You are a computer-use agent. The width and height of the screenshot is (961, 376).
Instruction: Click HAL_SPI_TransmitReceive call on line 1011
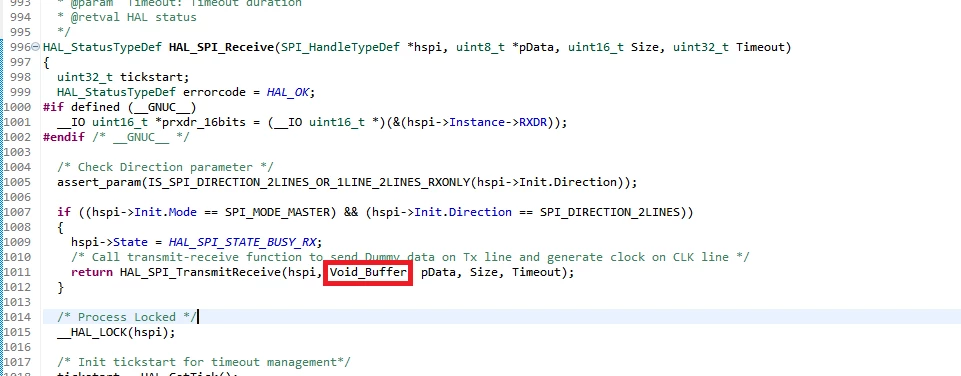pyautogui.click(x=200, y=272)
